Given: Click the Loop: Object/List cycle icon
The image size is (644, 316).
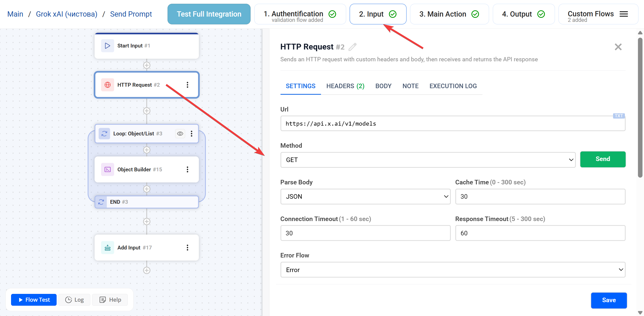Looking at the screenshot, I should 104,133.
